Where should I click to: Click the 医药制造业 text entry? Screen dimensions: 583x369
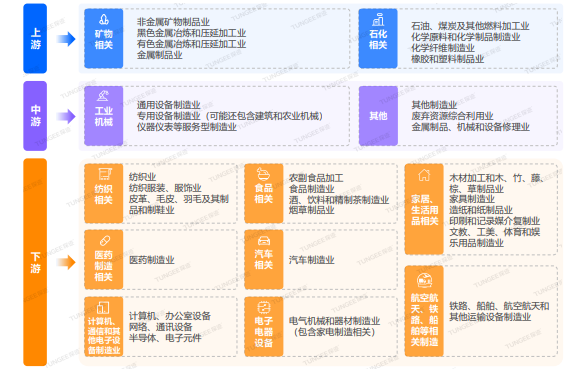(152, 260)
